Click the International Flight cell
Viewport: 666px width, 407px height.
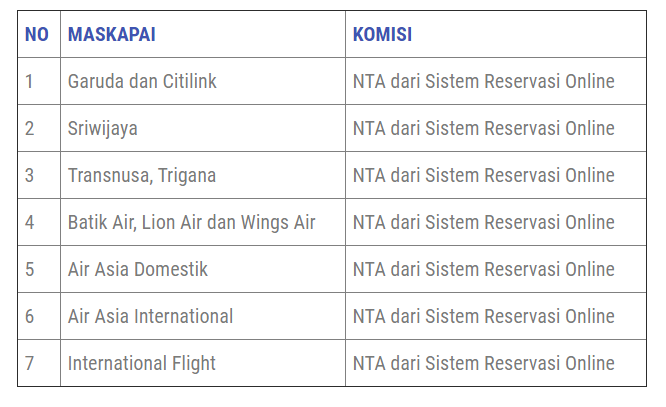[x=142, y=364]
